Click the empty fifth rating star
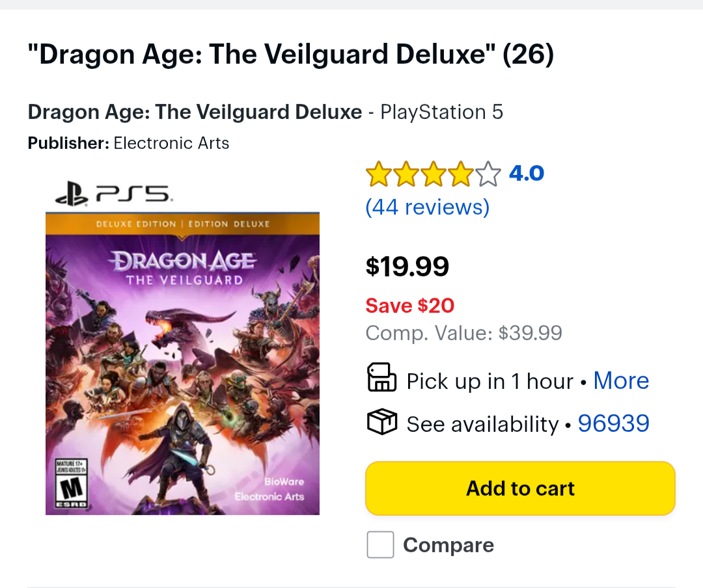703x588 pixels. [488, 175]
